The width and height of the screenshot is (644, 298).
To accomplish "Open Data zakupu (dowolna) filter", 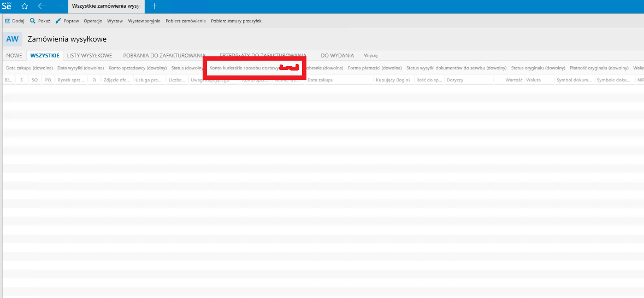I will 29,68.
